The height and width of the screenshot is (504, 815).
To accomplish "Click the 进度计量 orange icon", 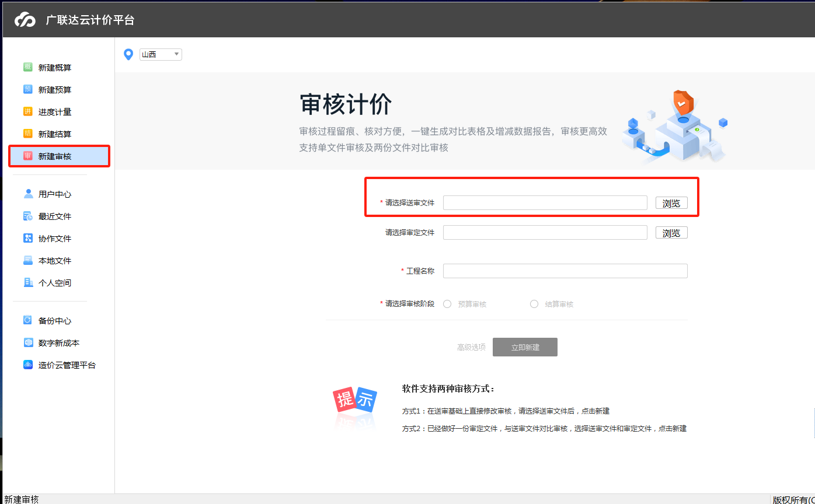I will click(x=27, y=111).
